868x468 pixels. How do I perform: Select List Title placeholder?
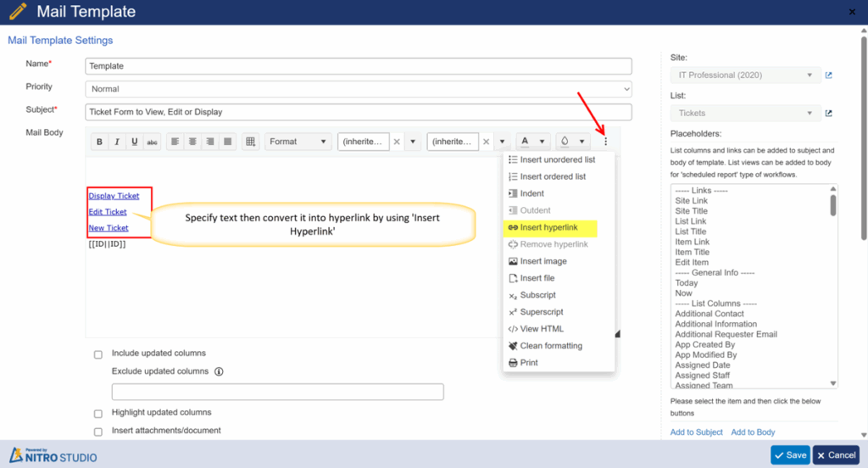coord(690,231)
